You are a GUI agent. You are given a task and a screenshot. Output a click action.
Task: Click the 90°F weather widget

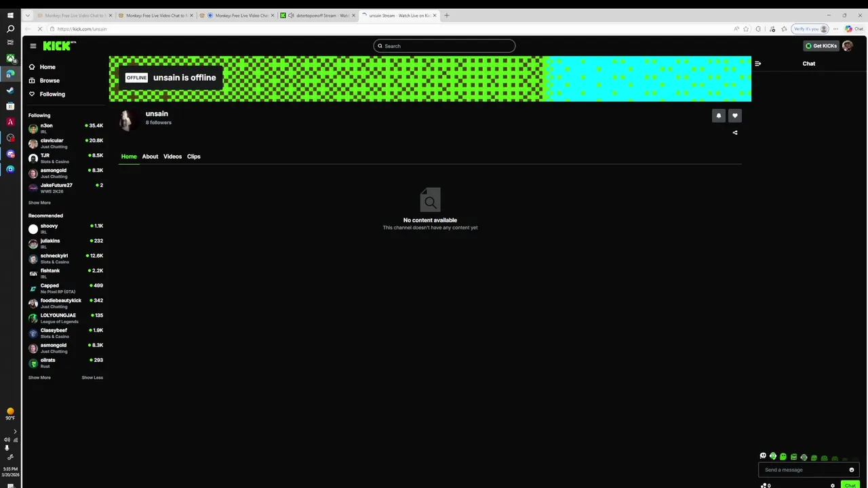10,414
